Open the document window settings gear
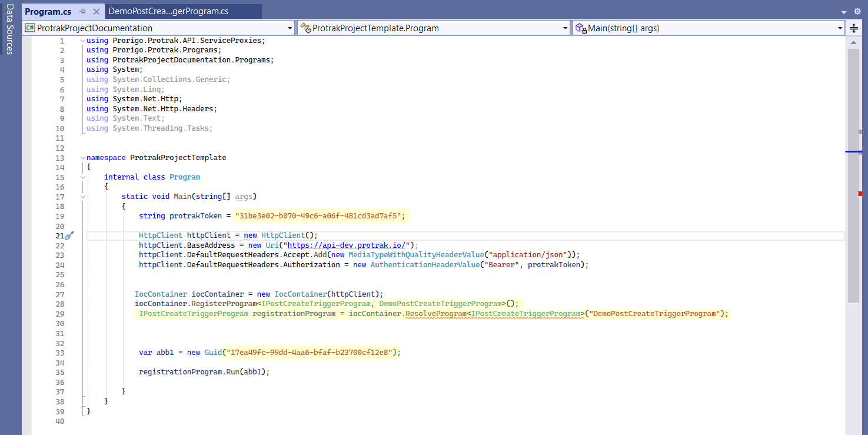This screenshot has height=435, width=868. (859, 12)
